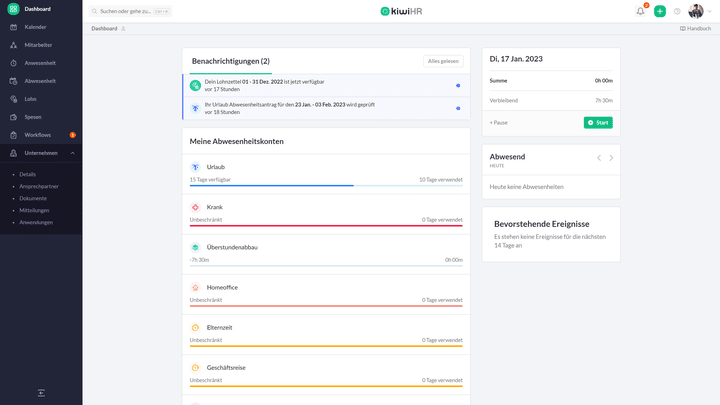Go to previous day in Abwesend panel
The width and height of the screenshot is (720, 405).
[598, 158]
